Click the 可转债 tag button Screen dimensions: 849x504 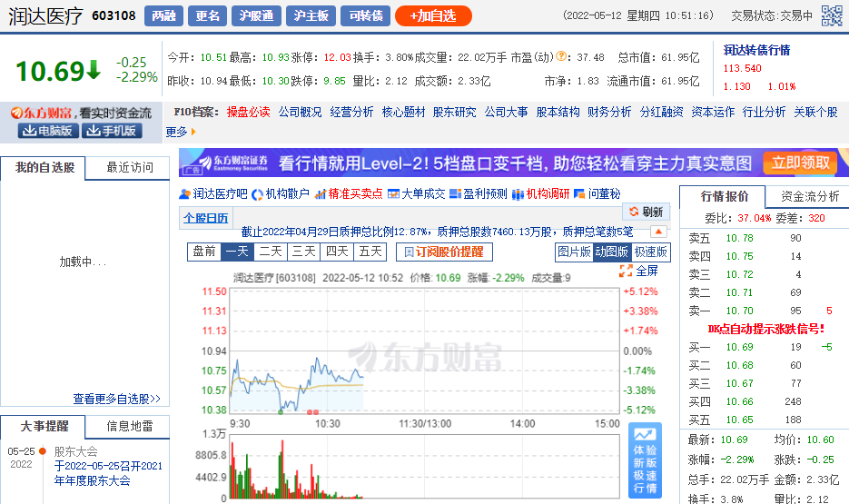(x=366, y=15)
